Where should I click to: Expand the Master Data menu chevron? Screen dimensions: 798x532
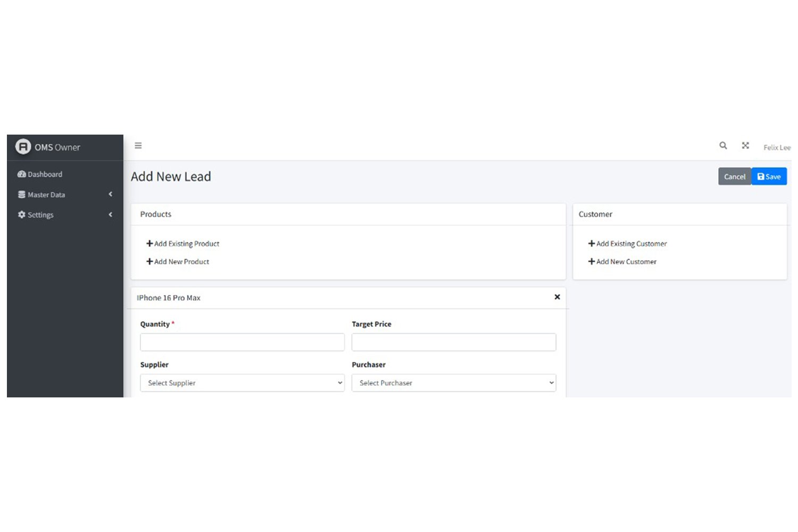point(111,195)
